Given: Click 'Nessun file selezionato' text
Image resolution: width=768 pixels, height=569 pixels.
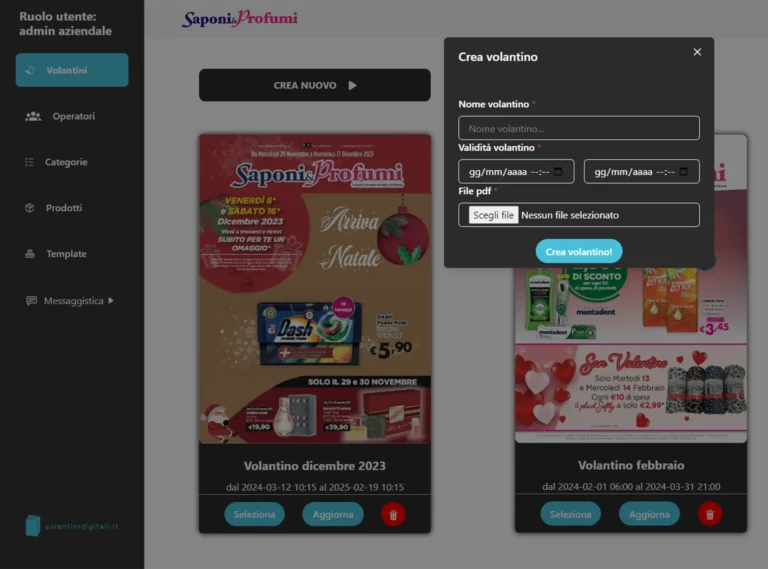Looking at the screenshot, I should click(570, 215).
